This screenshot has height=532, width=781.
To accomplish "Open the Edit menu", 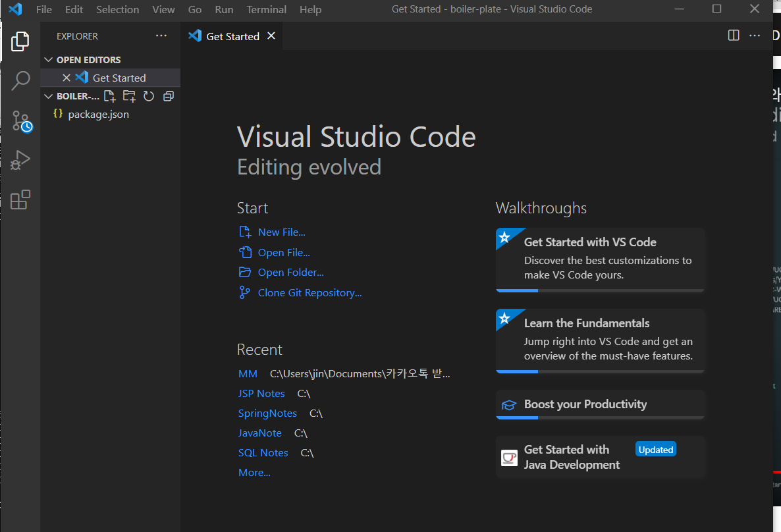I will point(74,9).
